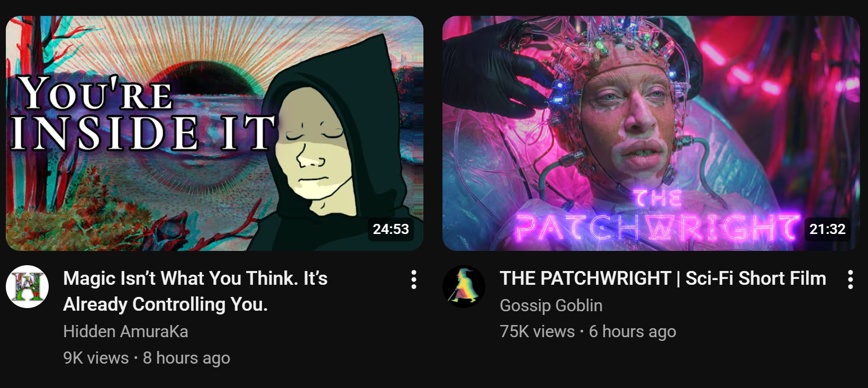Click the '8 hours ago' timestamp
The width and height of the screenshot is (868, 388).
point(186,358)
